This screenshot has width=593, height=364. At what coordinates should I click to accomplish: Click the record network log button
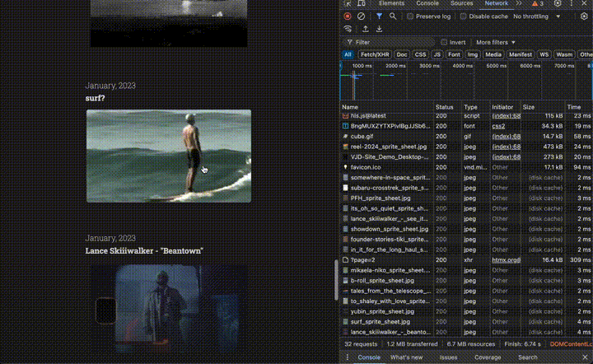(x=348, y=16)
